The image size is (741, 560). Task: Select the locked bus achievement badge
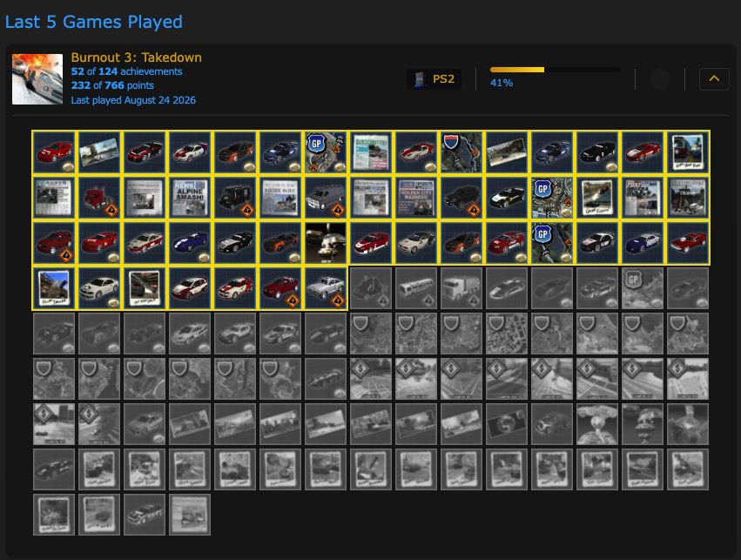416,288
